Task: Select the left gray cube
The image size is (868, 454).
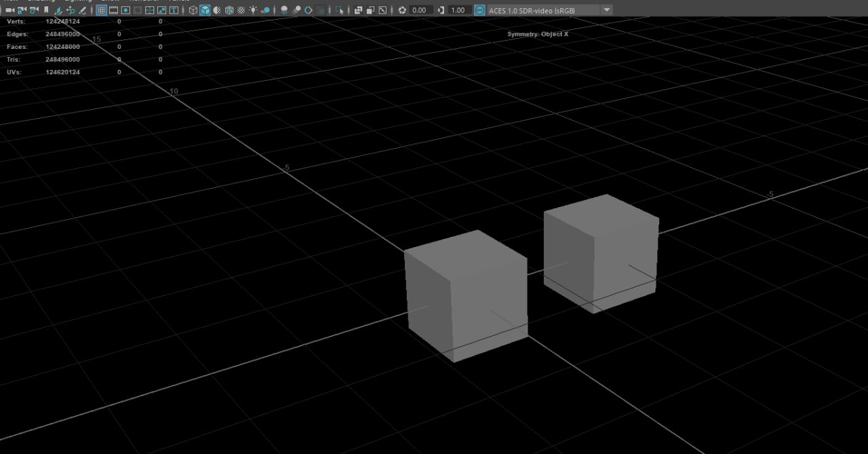Action: pyautogui.click(x=467, y=295)
